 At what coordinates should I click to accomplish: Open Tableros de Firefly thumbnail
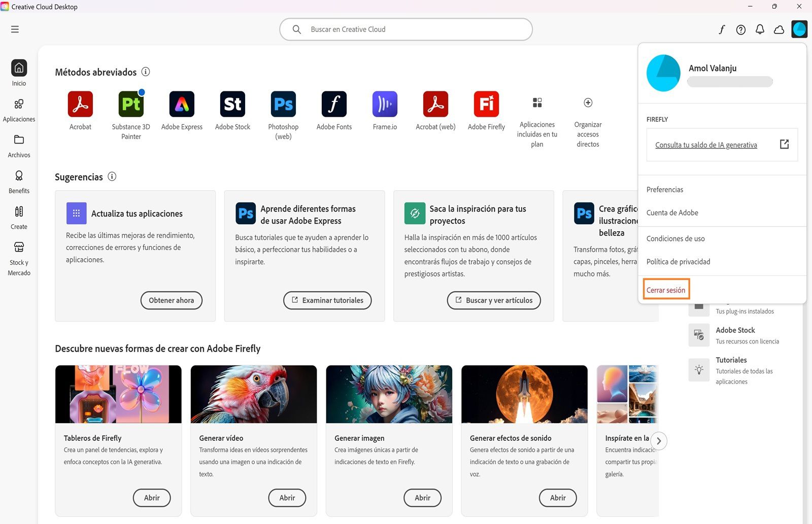118,394
